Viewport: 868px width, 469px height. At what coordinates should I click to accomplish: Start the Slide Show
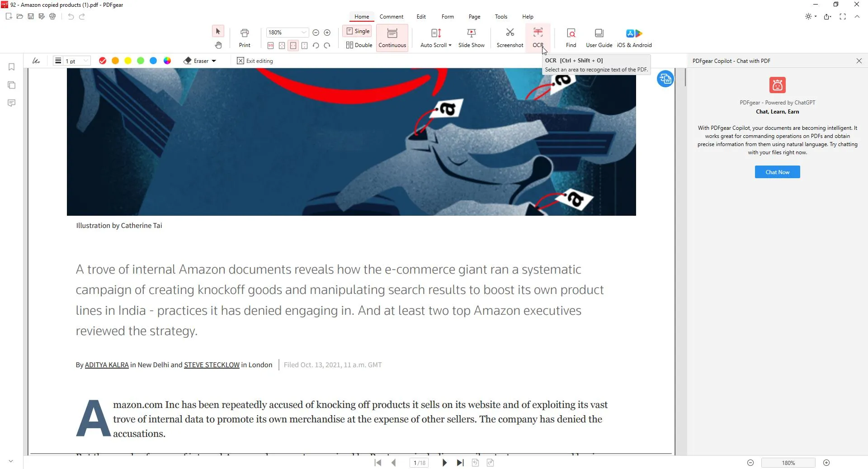[x=472, y=38]
